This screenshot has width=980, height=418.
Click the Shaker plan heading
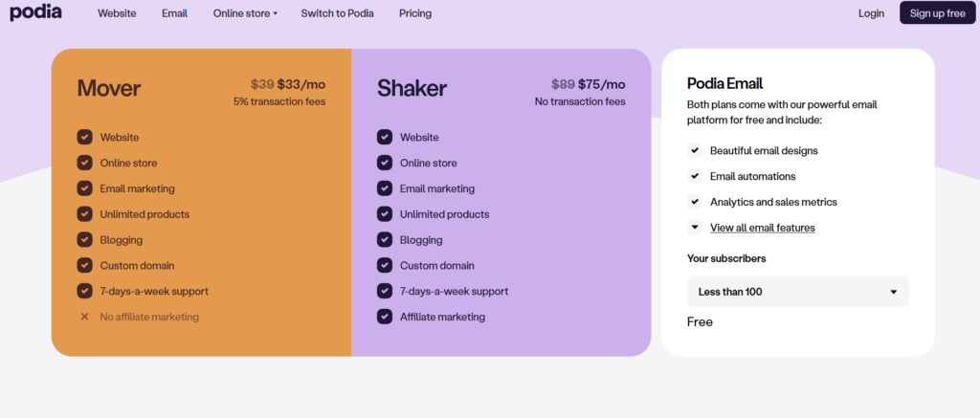pyautogui.click(x=412, y=89)
